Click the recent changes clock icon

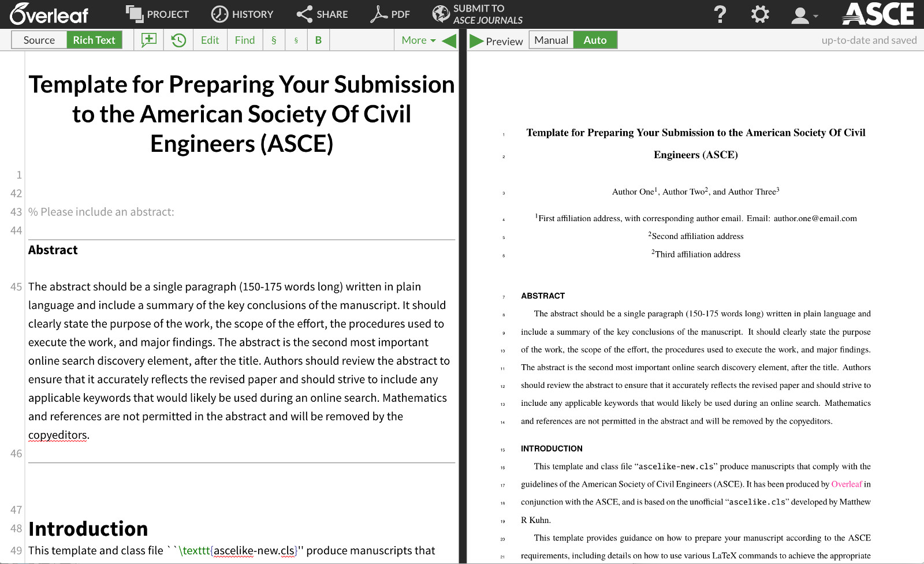pyautogui.click(x=178, y=40)
